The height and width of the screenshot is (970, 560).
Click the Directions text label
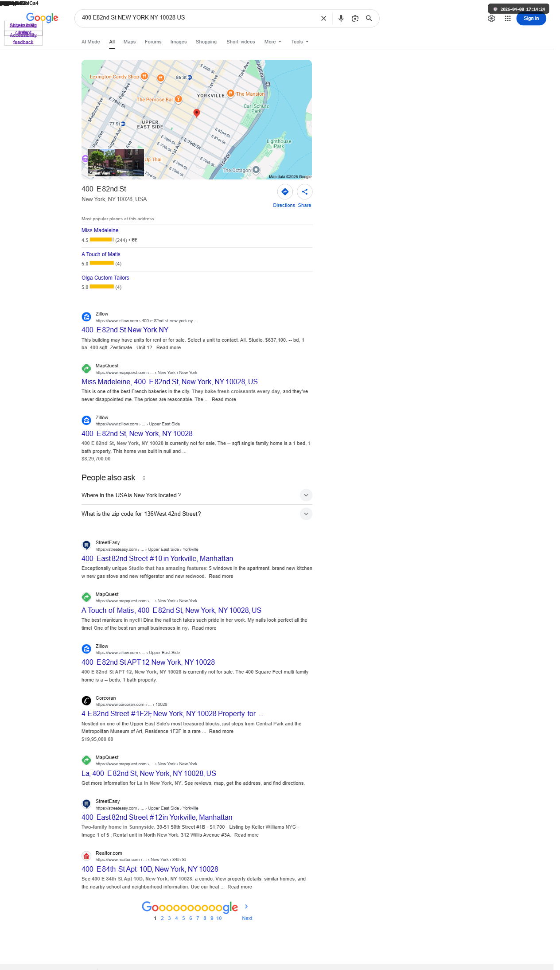[284, 206]
